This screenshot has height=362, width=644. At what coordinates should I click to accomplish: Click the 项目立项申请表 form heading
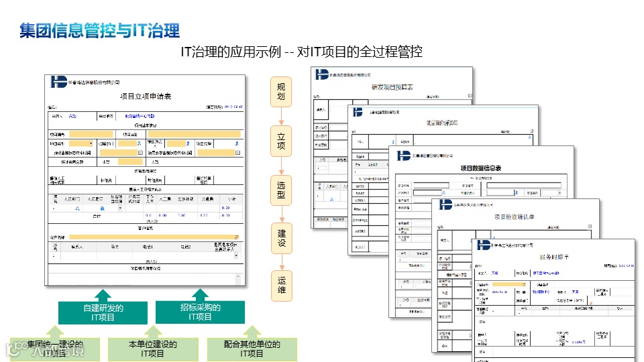point(146,96)
